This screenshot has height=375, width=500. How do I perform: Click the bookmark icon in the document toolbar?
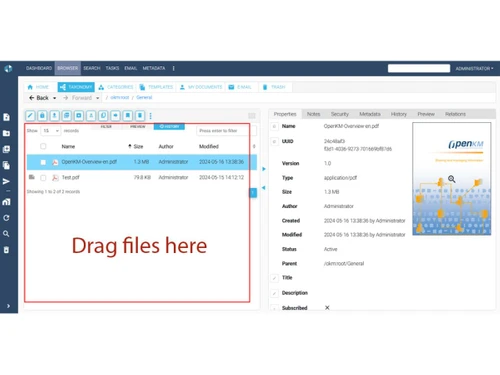pyautogui.click(x=128, y=116)
